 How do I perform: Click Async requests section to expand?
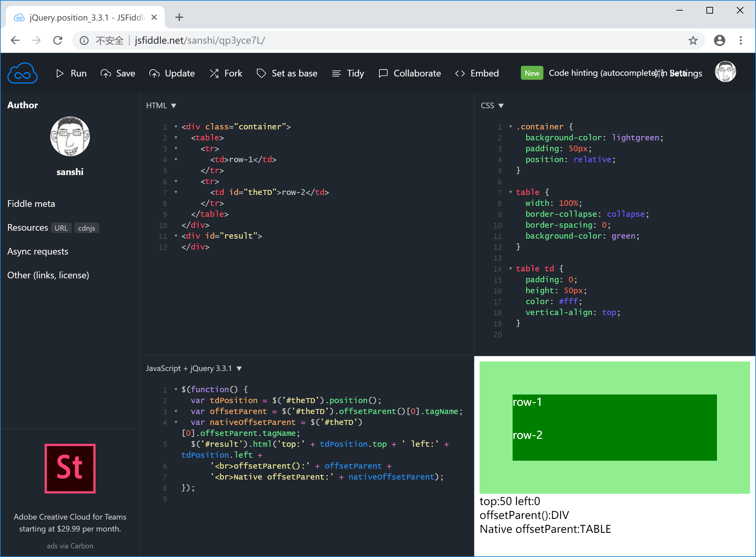(37, 252)
